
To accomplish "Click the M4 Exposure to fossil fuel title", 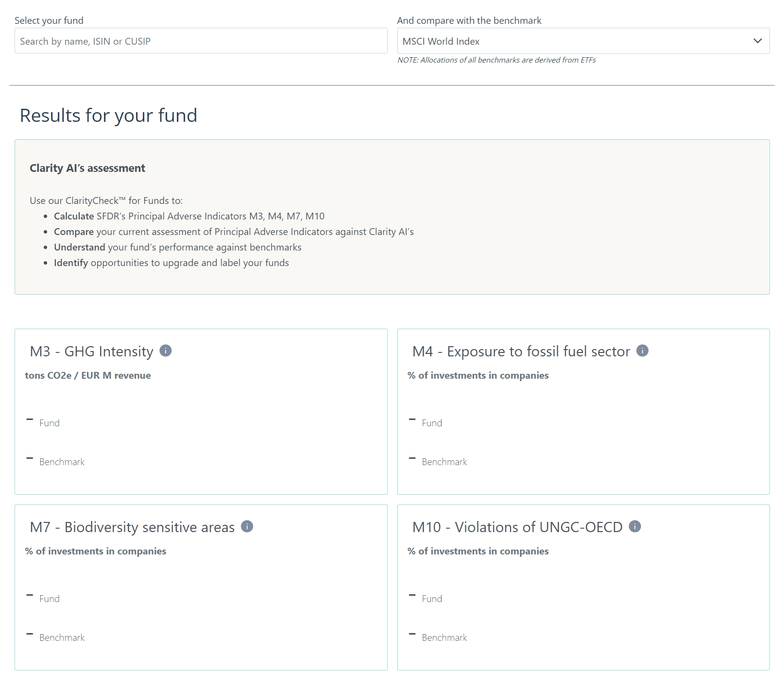I will tap(521, 351).
